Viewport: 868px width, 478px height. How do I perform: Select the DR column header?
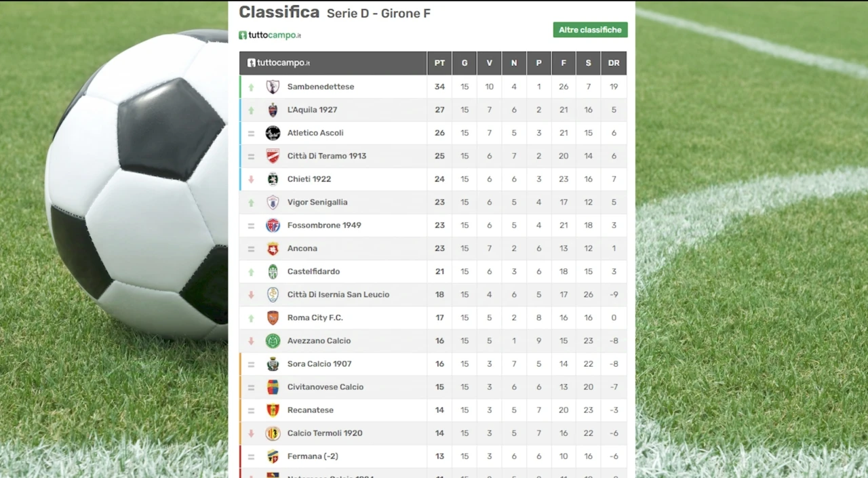point(614,63)
